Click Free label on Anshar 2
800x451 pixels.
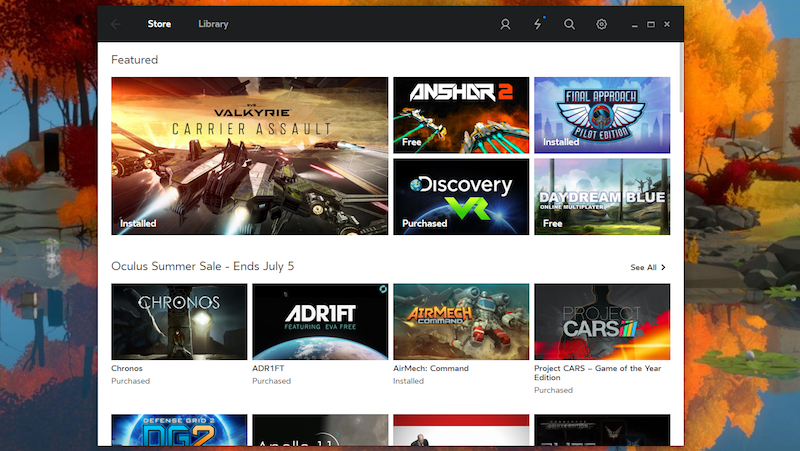coord(411,142)
